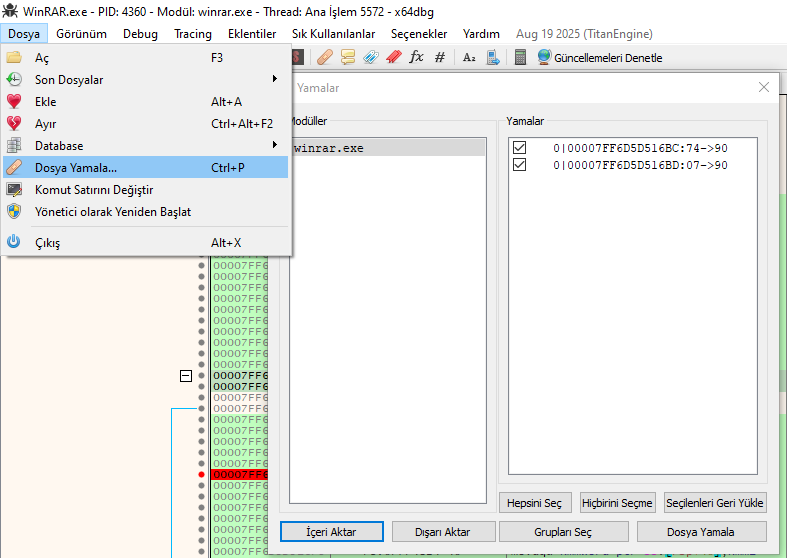This screenshot has height=558, width=787.
Task: Expand the Database submenu arrow
Action: pyautogui.click(x=275, y=145)
